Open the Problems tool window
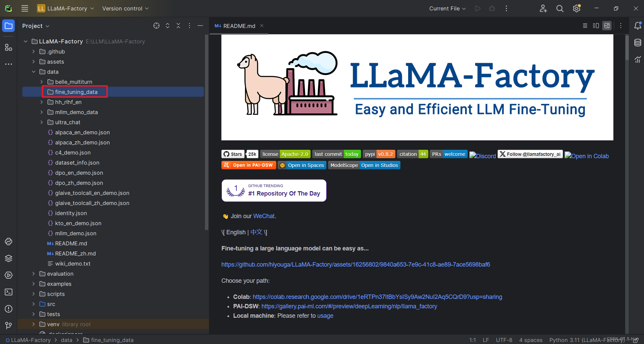The image size is (644, 344). (9, 309)
